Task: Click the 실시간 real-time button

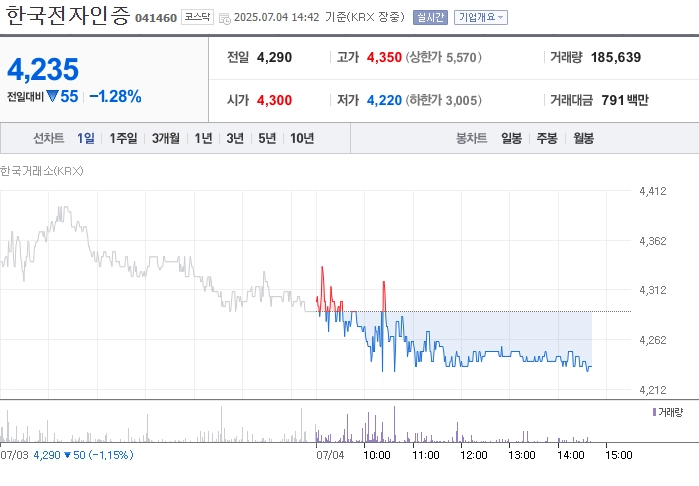Action: (430, 17)
